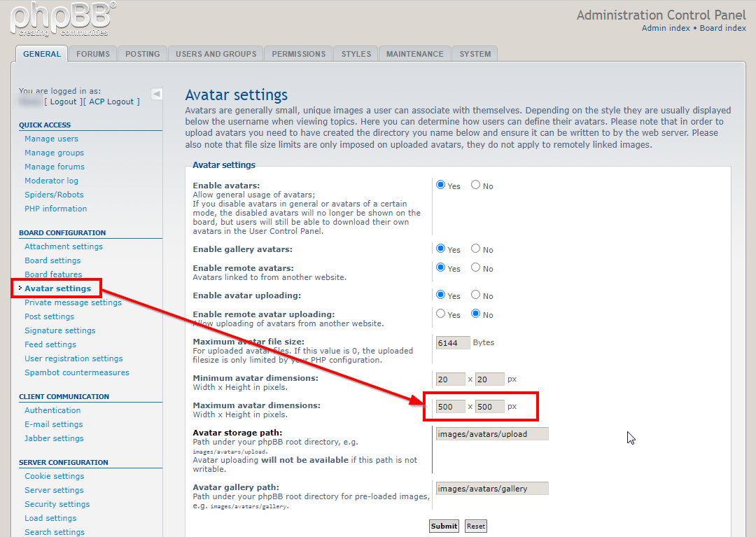Open Jabber settings
Viewport: 756px width, 537px height.
tap(54, 438)
